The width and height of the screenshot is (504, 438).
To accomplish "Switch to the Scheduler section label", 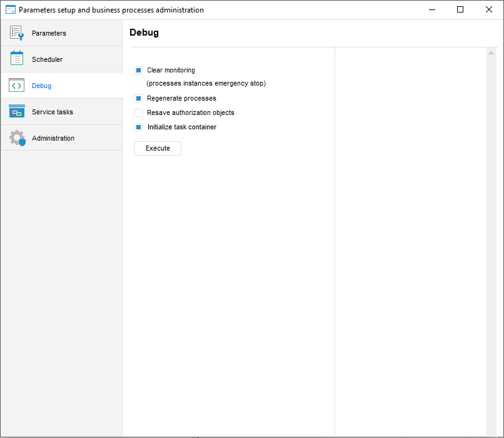I will point(47,59).
